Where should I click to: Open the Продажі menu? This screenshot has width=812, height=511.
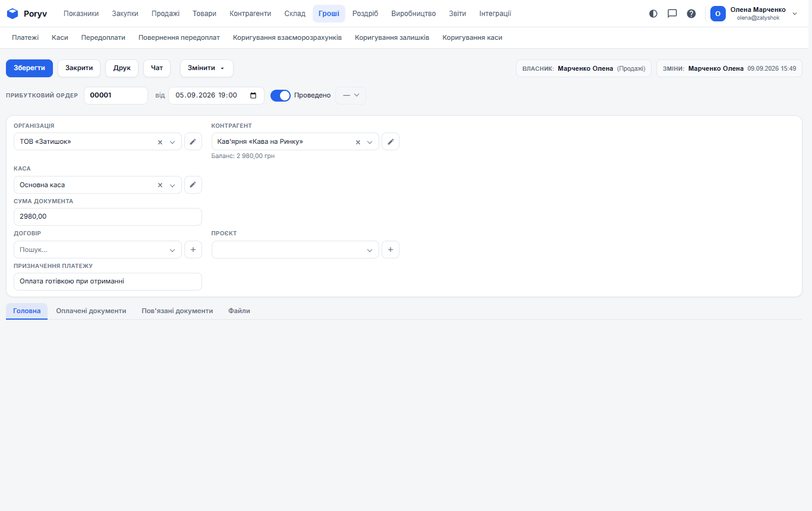click(x=165, y=14)
